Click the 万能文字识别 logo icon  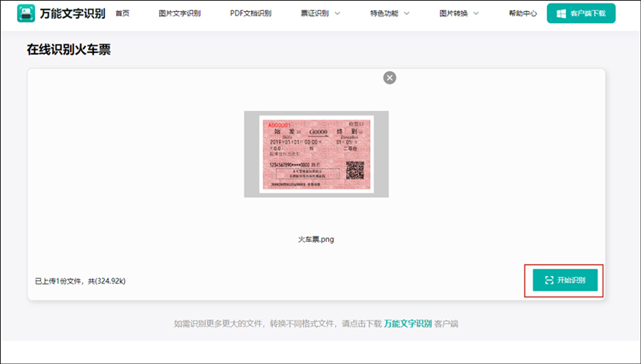tap(26, 14)
